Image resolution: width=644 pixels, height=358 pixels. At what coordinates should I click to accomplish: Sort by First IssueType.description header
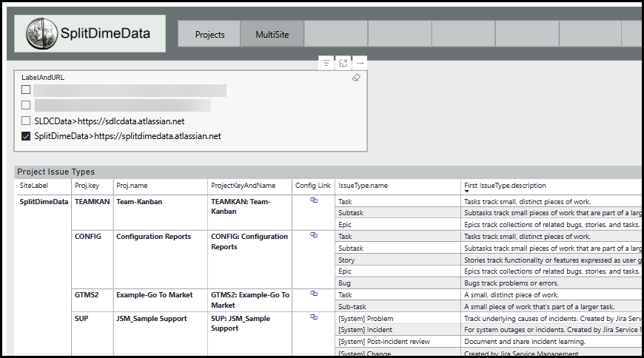point(505,186)
